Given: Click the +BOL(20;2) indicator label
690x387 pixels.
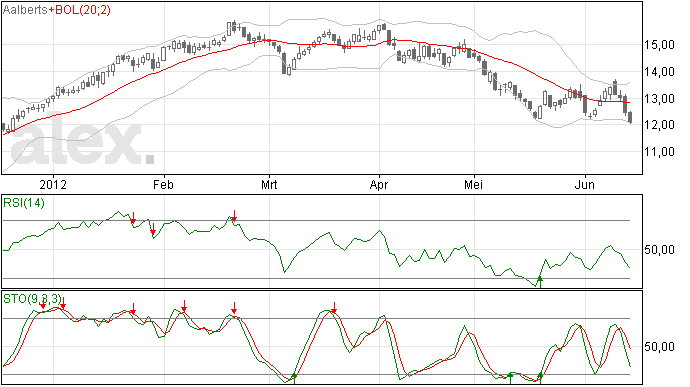Looking at the screenshot, I should (79, 10).
